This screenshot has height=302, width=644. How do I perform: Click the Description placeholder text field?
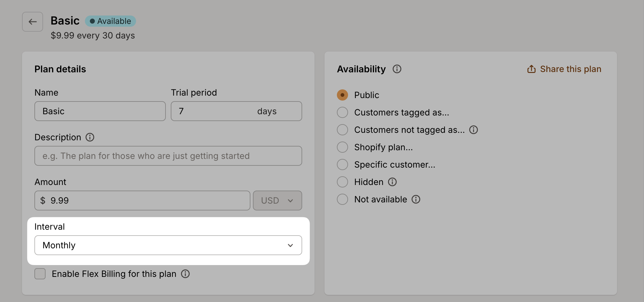pyautogui.click(x=168, y=156)
